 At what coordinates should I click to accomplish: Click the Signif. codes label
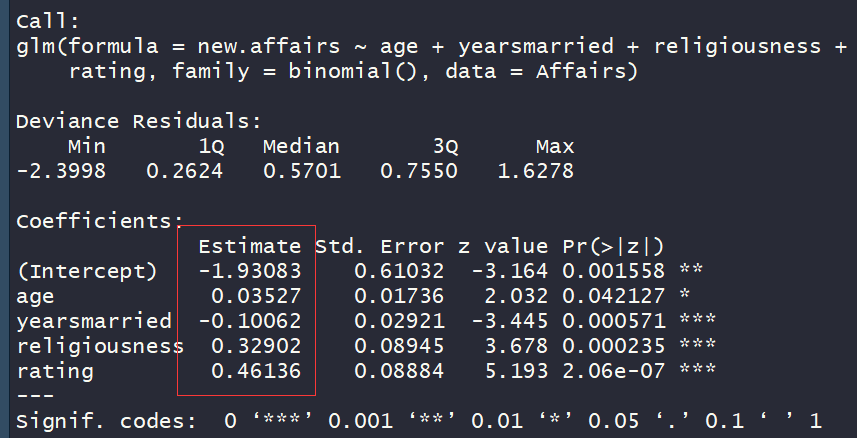[x=106, y=421]
